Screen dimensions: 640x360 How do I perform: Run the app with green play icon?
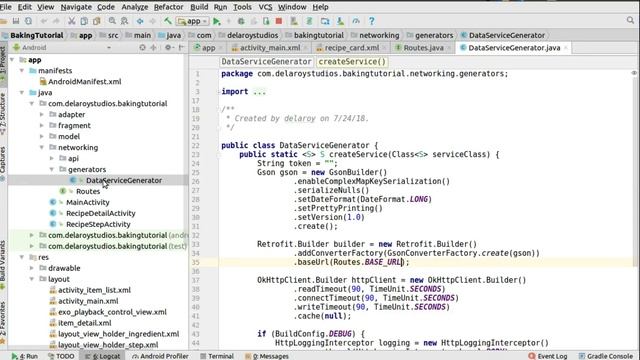(x=217, y=21)
